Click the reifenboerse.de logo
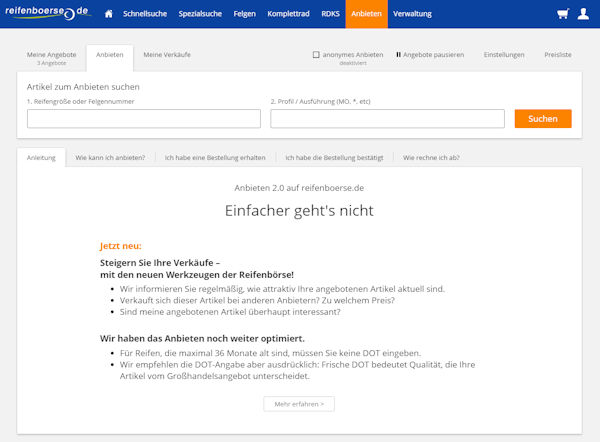This screenshot has width=600, height=442. pyautogui.click(x=46, y=12)
